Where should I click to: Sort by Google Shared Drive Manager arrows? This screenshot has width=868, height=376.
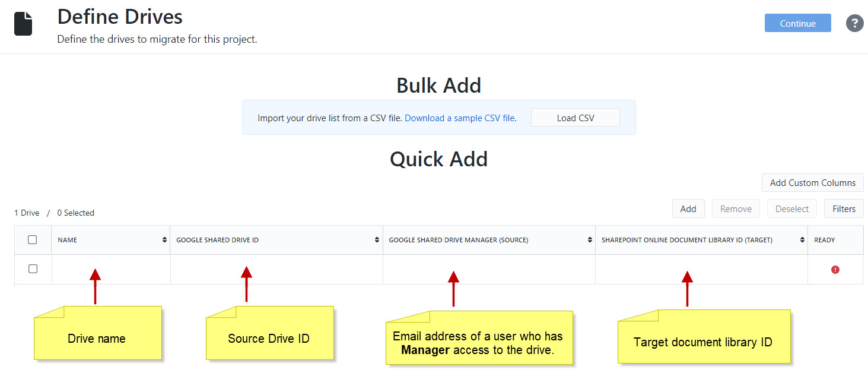(590, 240)
